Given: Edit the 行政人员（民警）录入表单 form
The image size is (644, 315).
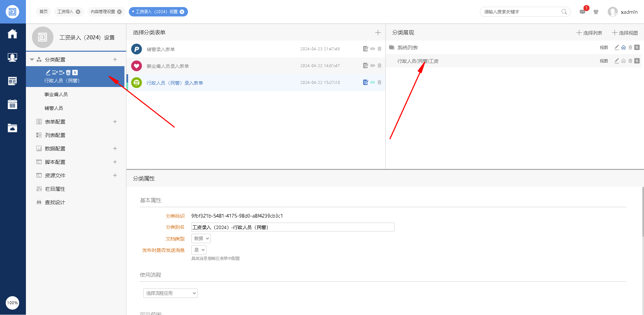Looking at the screenshot, I should pyautogui.click(x=366, y=83).
